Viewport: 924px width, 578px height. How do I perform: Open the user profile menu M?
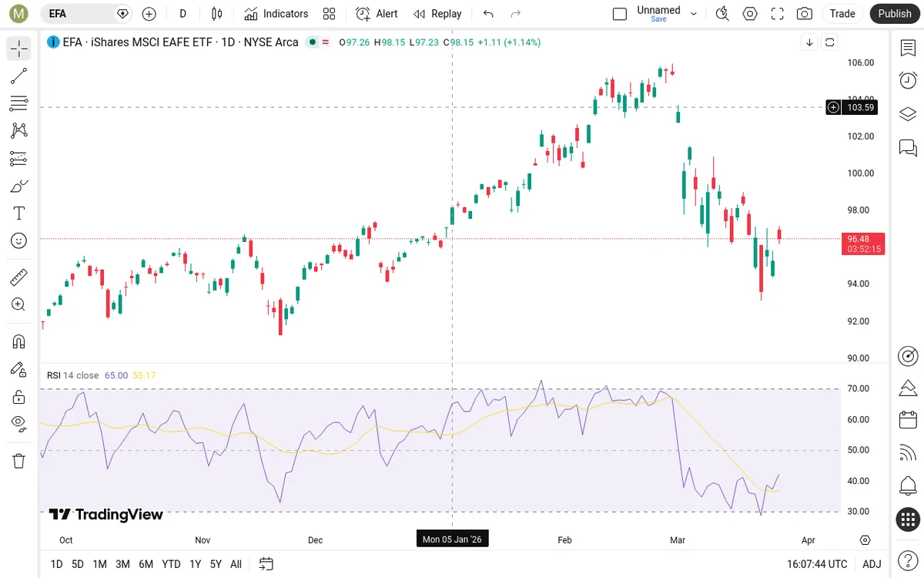[19, 14]
